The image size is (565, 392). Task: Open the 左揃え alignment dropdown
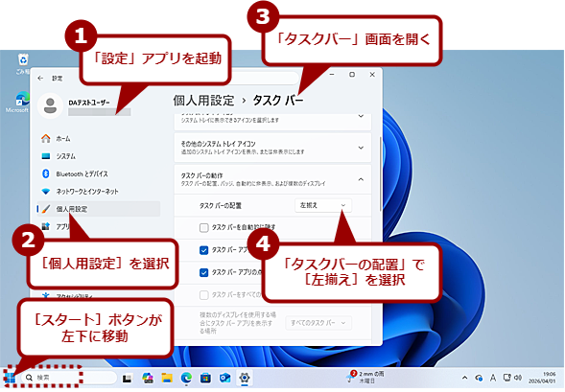pos(323,205)
